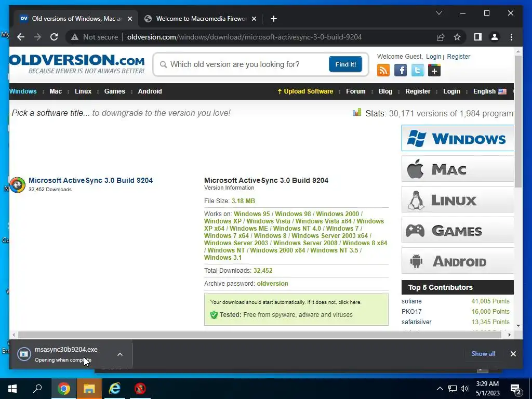This screenshot has height=399, width=532.
Task: Open the Windows Start menu
Action: [12, 389]
